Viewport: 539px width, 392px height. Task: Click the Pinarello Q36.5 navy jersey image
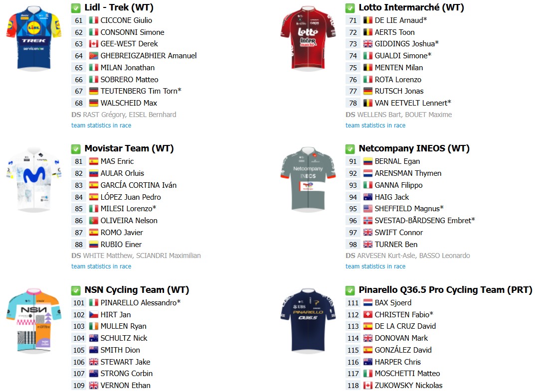coord(308,321)
